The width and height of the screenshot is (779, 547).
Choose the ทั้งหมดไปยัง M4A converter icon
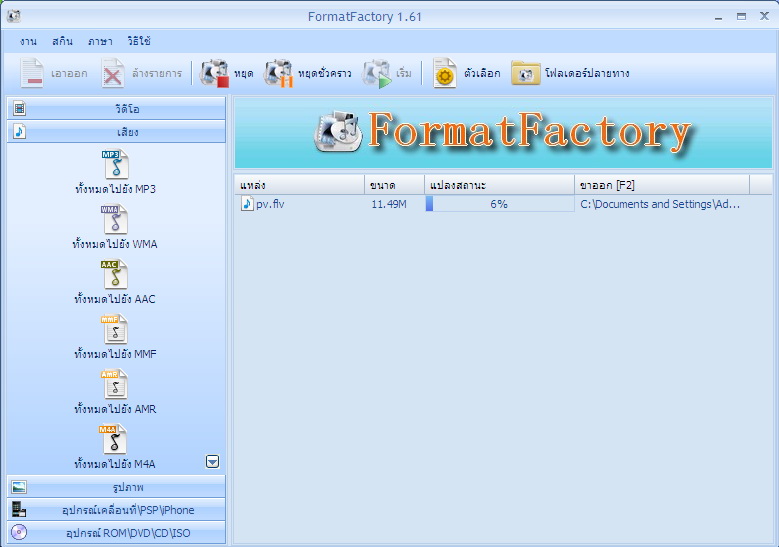tap(114, 439)
